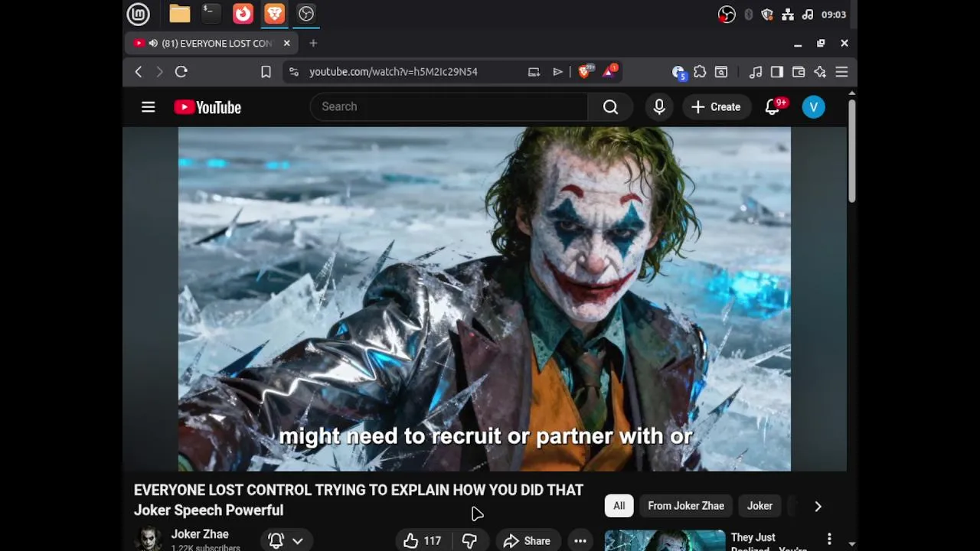980x551 pixels.
Task: Open the media control music note icon
Action: tap(756, 72)
